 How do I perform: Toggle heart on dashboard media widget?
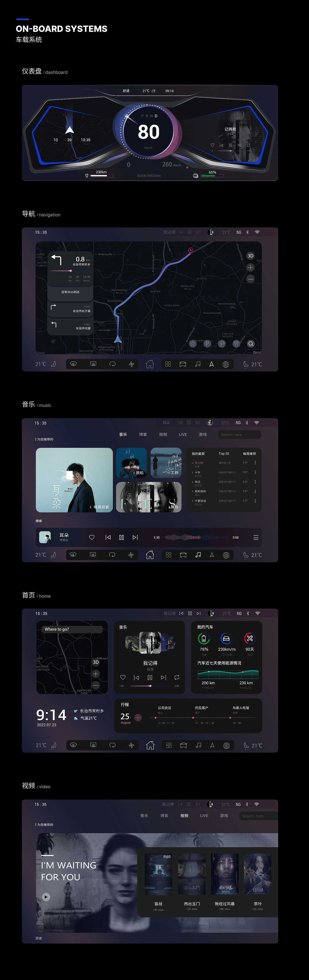point(212,145)
